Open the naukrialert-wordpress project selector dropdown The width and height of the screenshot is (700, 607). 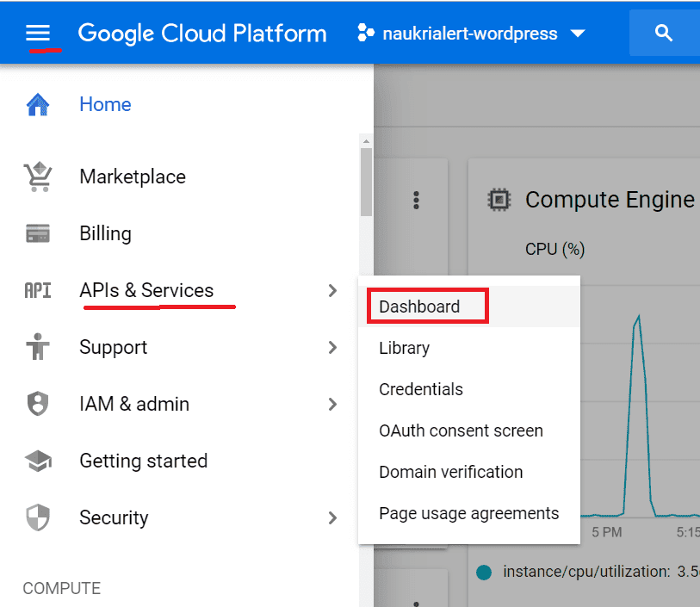(x=472, y=34)
